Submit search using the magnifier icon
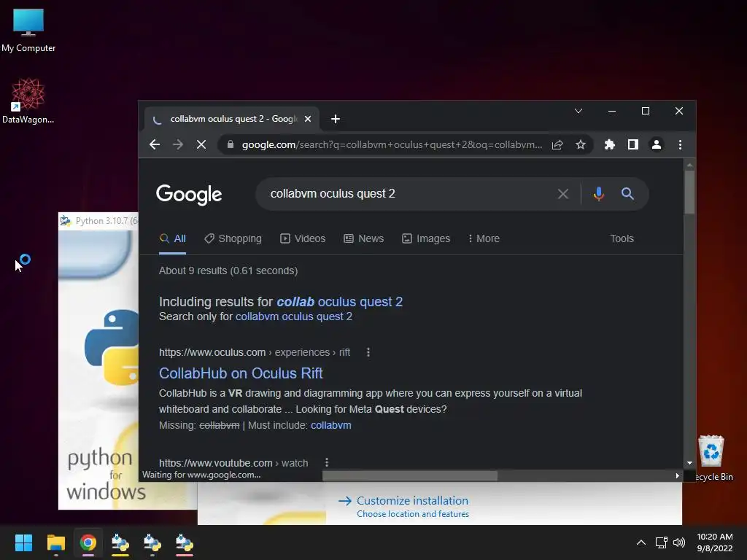This screenshot has height=560, width=747. (x=627, y=194)
